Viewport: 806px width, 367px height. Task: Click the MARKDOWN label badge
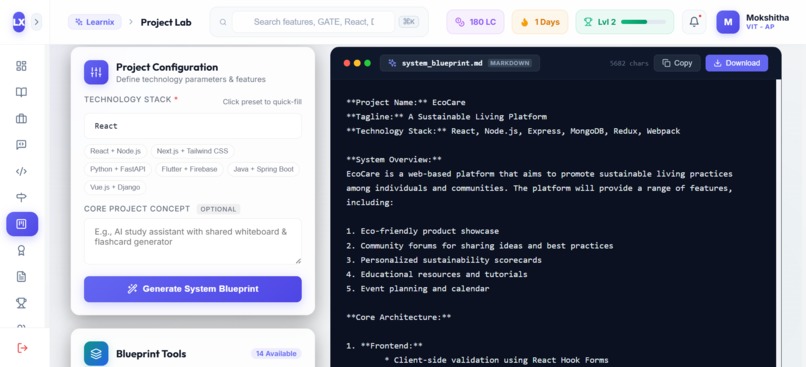[509, 63]
